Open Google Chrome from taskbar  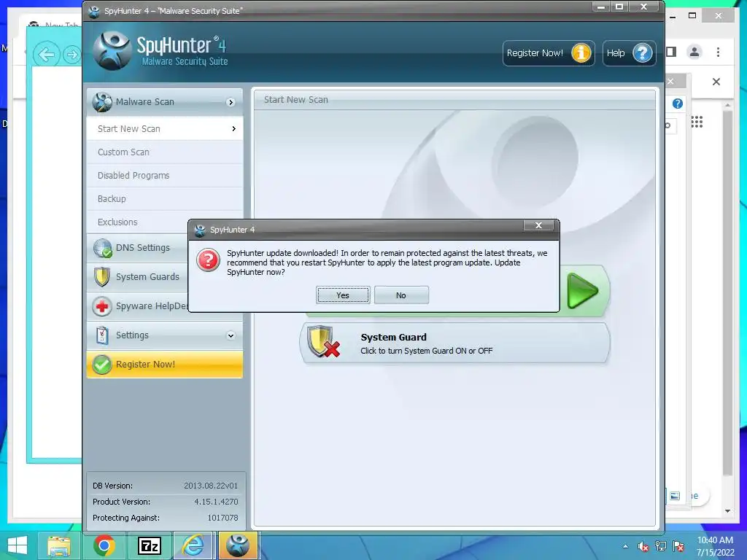(104, 545)
